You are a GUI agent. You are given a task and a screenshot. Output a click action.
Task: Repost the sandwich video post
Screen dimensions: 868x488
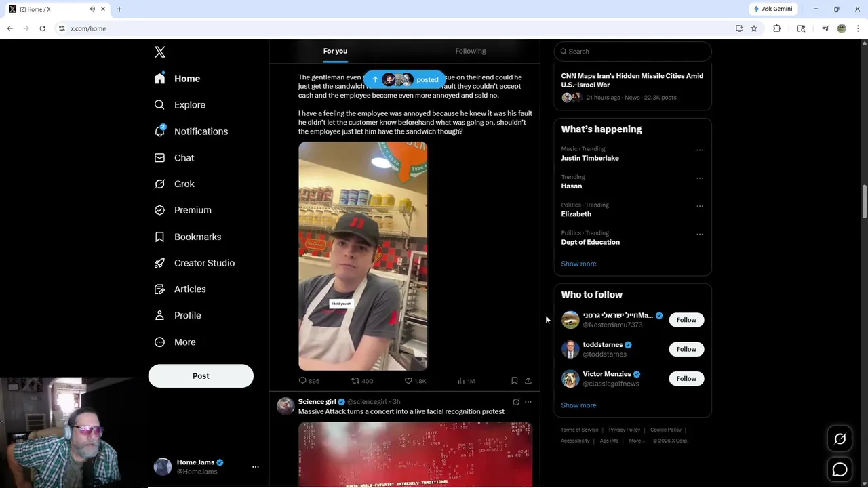(362, 381)
